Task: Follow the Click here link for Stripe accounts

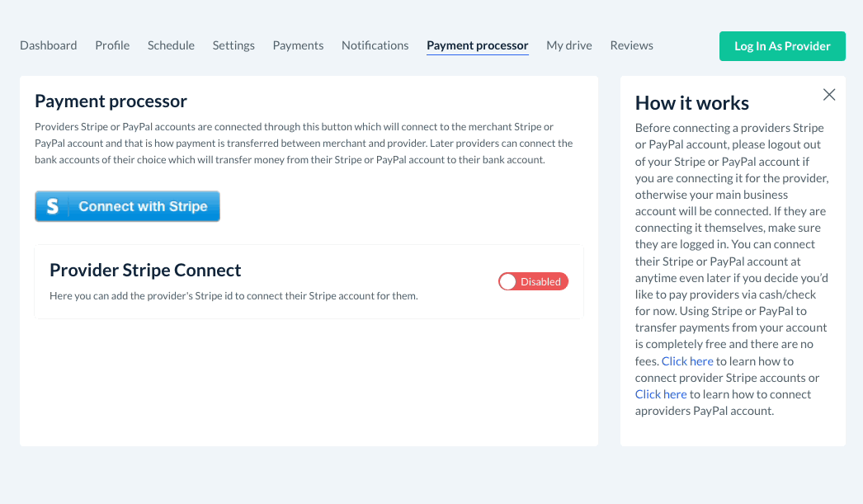Action: (687, 361)
